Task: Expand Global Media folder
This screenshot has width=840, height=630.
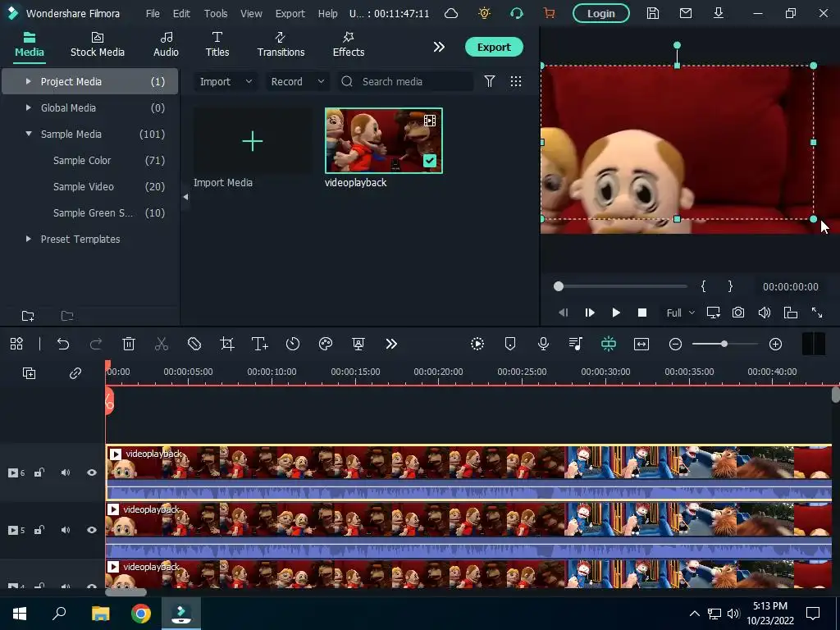Action: pyautogui.click(x=28, y=107)
